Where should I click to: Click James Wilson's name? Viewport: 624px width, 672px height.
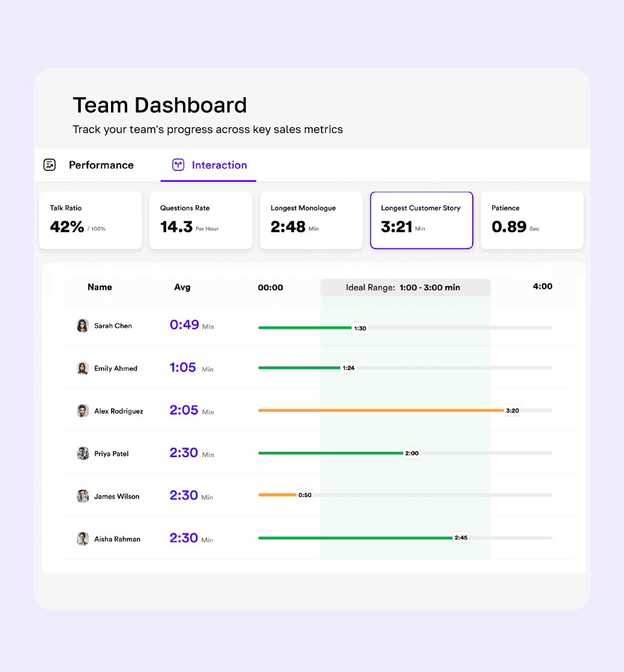click(x=116, y=496)
